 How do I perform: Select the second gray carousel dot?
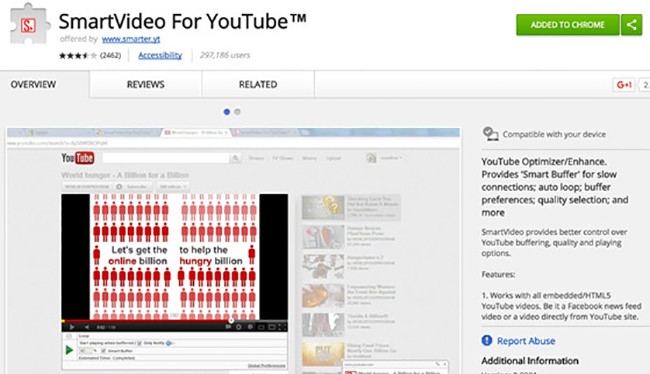tap(237, 112)
